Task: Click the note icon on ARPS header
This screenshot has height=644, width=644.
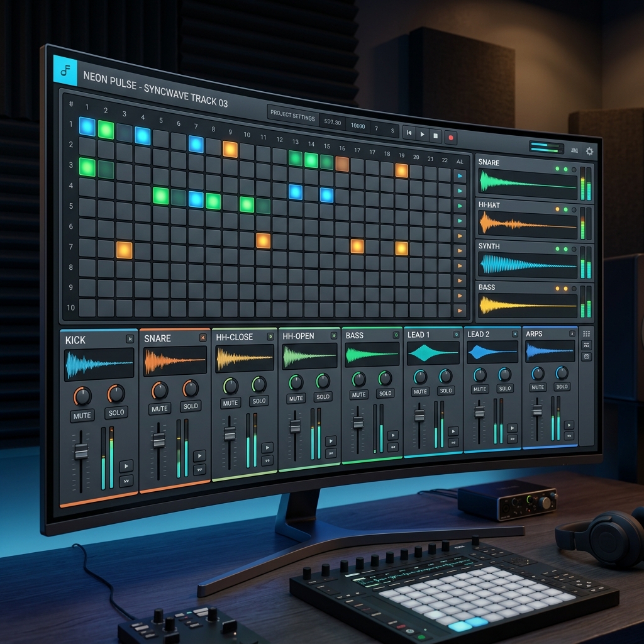Action: [x=572, y=333]
